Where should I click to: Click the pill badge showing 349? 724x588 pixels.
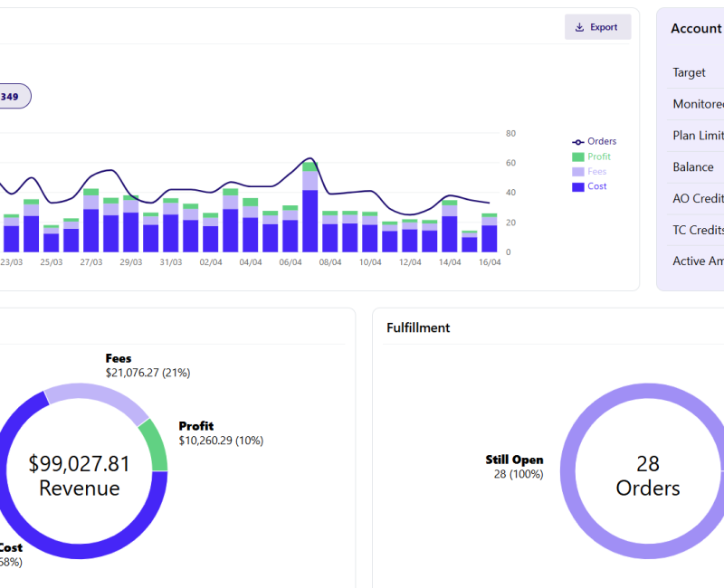[x=11, y=96]
